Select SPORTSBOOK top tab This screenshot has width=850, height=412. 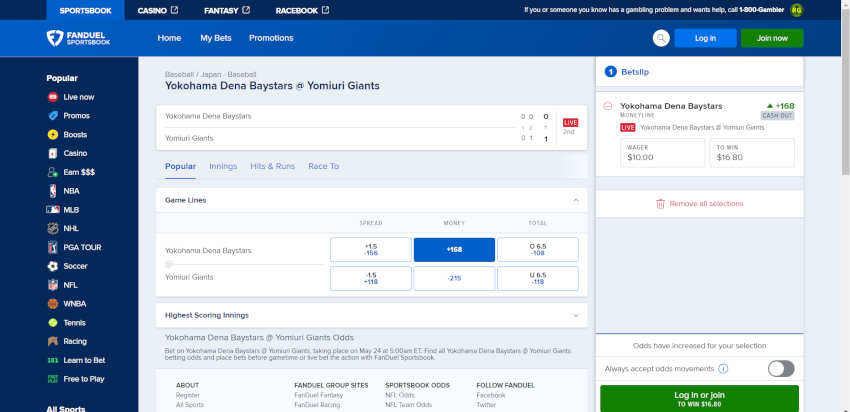pos(86,10)
